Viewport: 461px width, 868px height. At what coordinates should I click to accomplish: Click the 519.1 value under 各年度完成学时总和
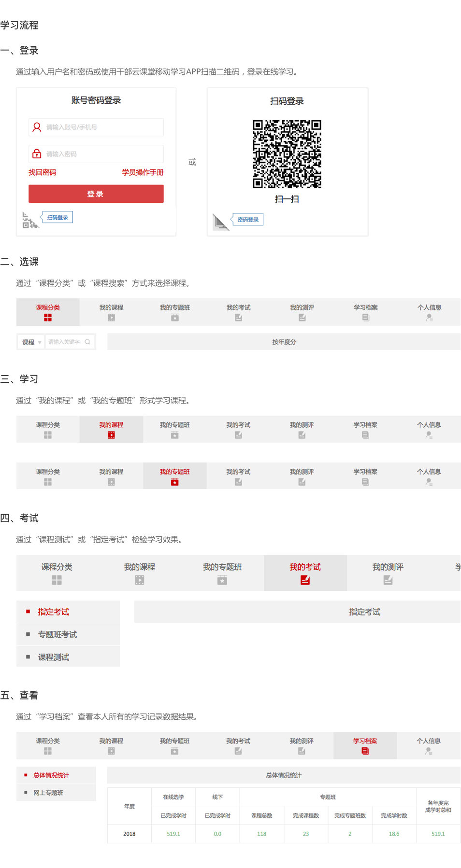pos(438,834)
